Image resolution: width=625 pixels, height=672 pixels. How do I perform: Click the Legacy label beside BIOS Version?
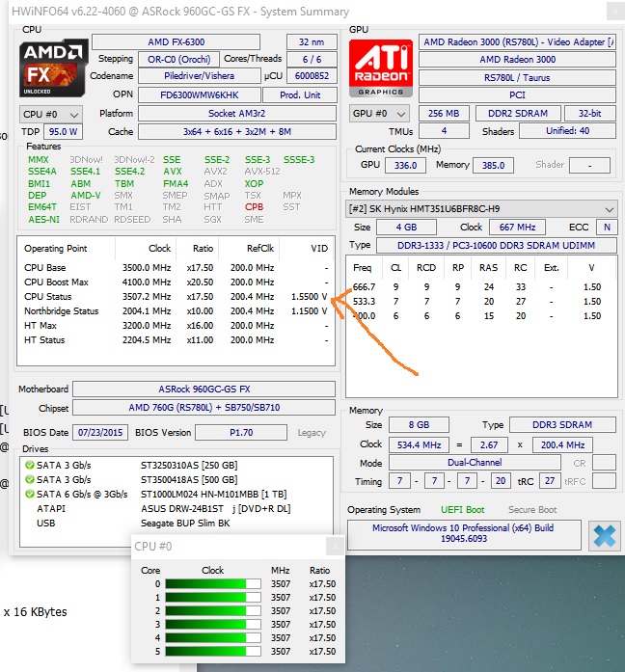[x=312, y=433]
